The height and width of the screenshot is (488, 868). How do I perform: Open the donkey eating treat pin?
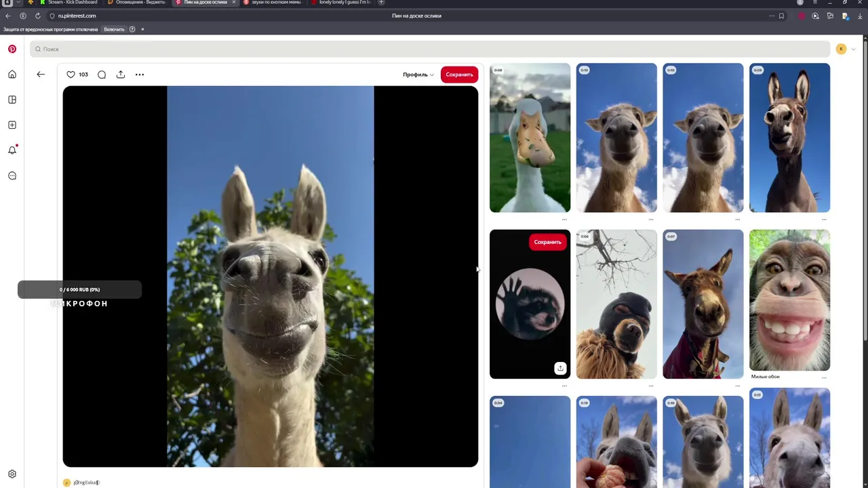tap(616, 442)
